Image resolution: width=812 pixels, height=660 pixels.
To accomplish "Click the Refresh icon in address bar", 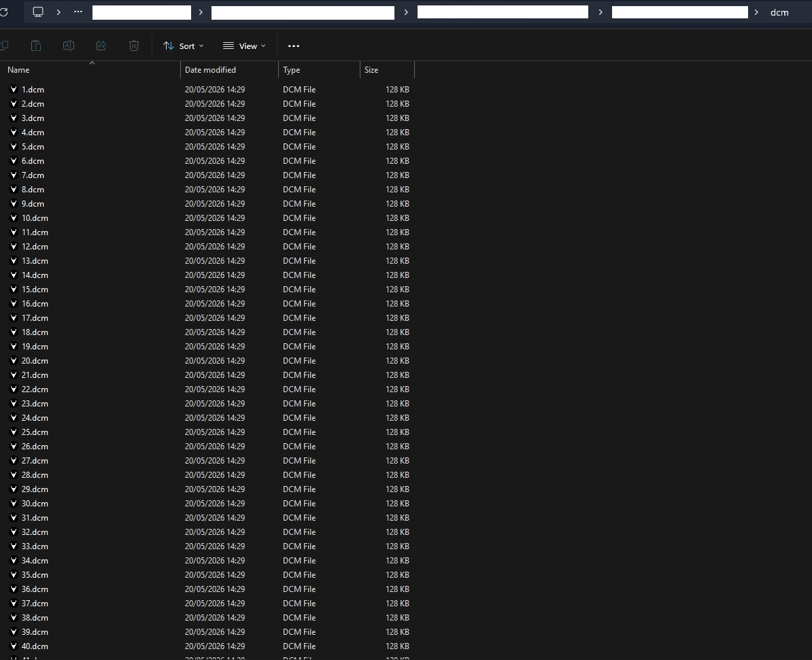I will coord(3,12).
